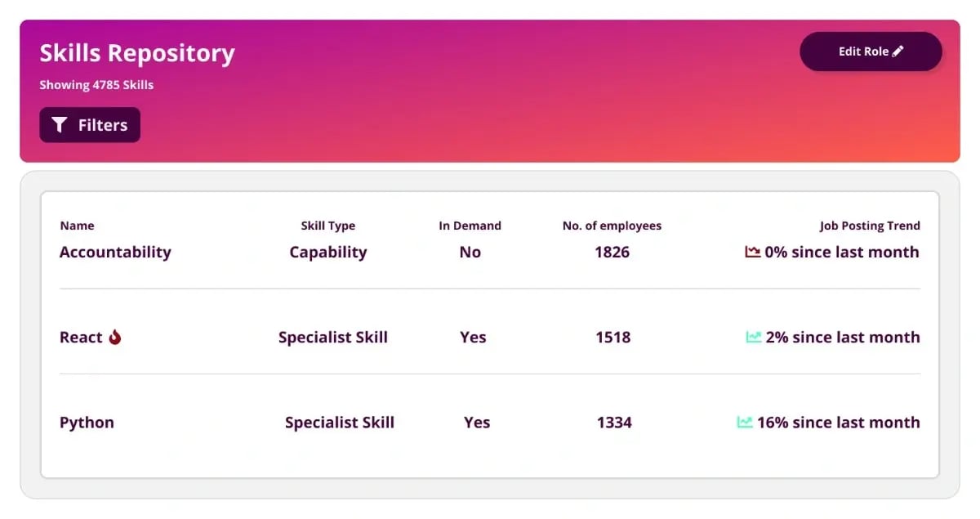Sort by the Skill Type column header
The height and width of the screenshot is (519, 980).
pyautogui.click(x=328, y=226)
